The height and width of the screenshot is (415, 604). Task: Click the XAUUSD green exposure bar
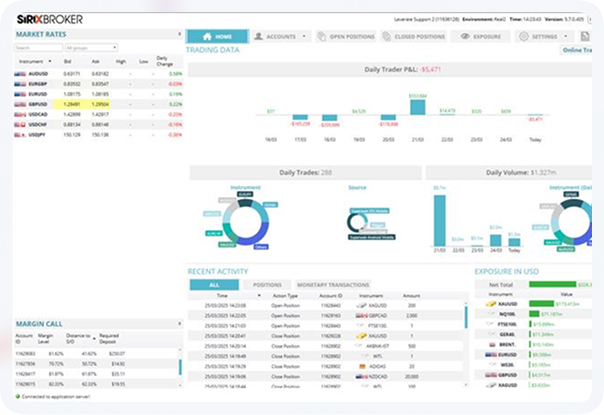point(541,304)
